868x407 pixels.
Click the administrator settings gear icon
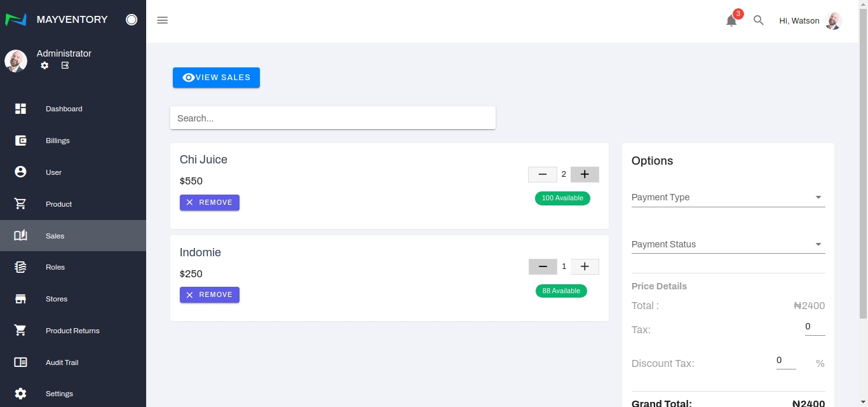(44, 66)
